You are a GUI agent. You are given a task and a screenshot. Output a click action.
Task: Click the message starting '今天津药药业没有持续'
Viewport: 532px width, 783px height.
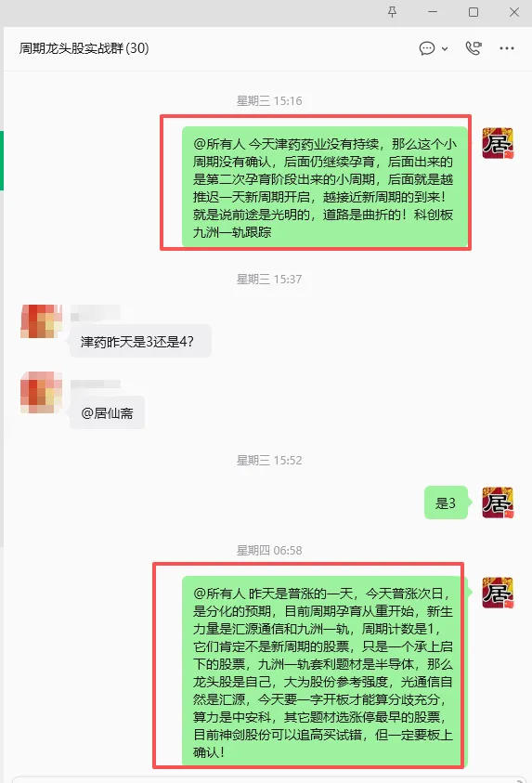point(324,188)
